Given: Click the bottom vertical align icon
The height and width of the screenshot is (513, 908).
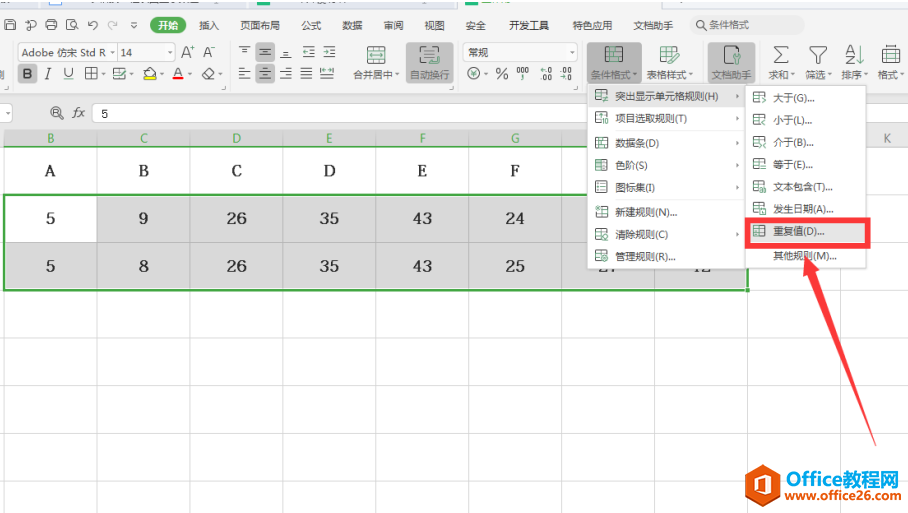Looking at the screenshot, I should coord(285,52).
